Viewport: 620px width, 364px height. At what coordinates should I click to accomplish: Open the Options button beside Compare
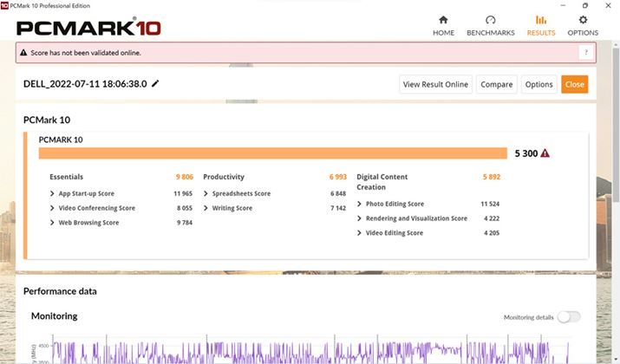538,84
